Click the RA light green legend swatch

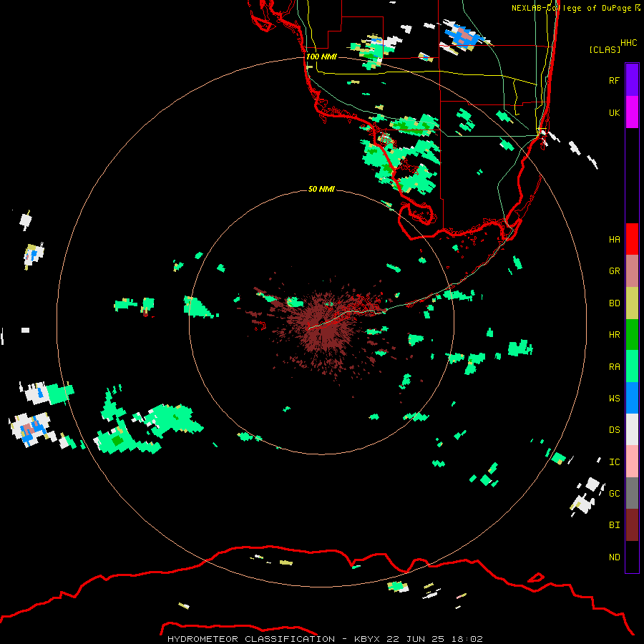coord(632,366)
